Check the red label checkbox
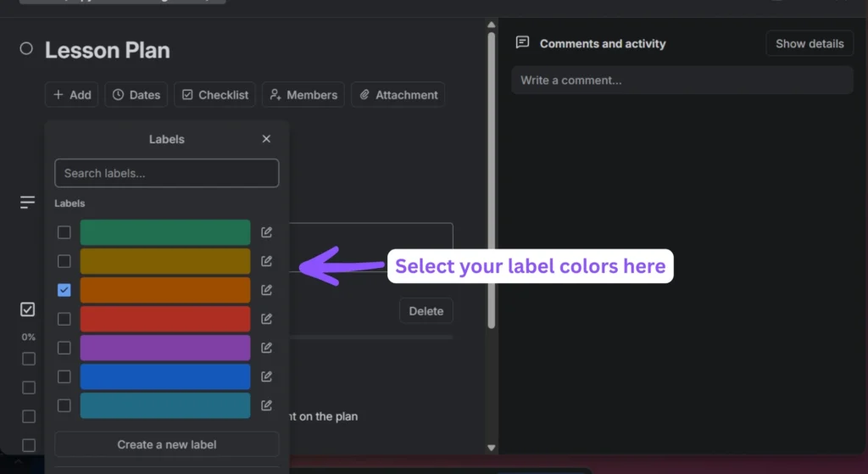868x474 pixels. click(64, 319)
